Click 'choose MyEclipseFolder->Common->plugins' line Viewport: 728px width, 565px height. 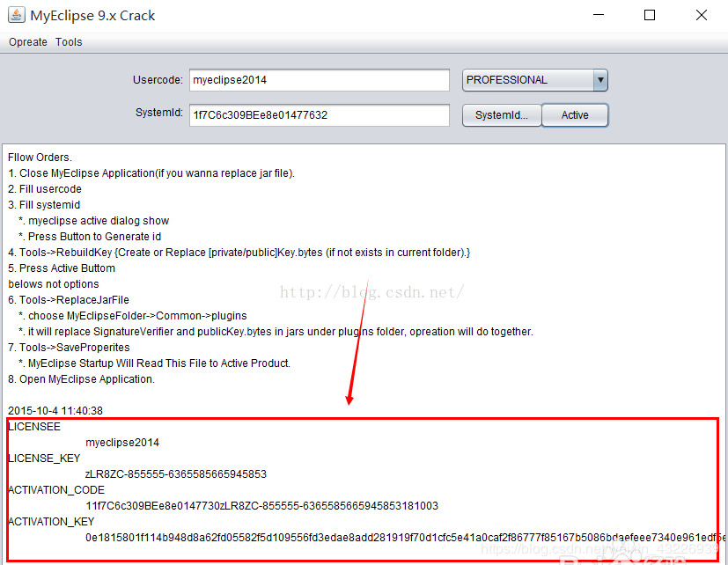133,316
